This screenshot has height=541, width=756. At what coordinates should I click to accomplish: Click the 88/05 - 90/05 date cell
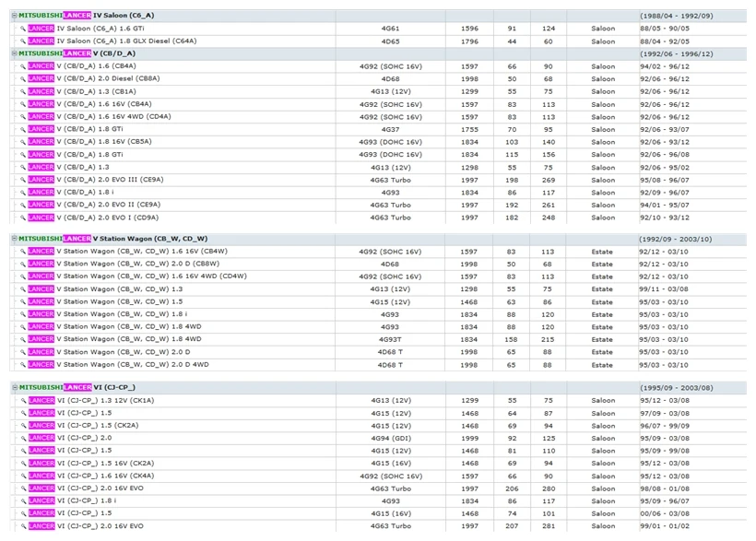click(665, 29)
